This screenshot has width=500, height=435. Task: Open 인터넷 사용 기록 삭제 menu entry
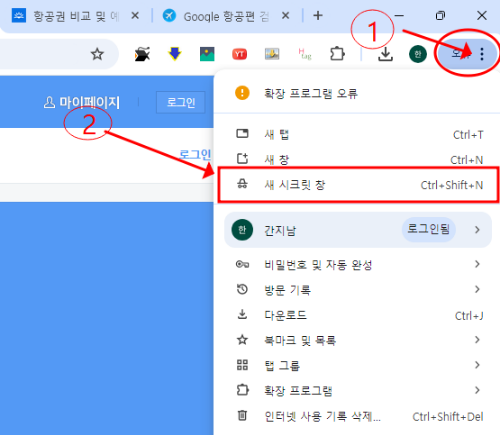[358, 416]
